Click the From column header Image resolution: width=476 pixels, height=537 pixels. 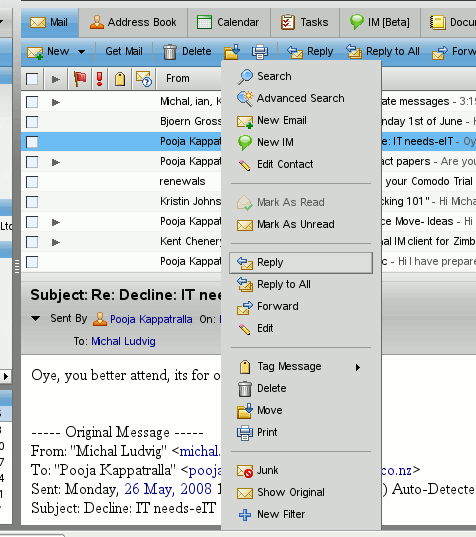[x=177, y=79]
